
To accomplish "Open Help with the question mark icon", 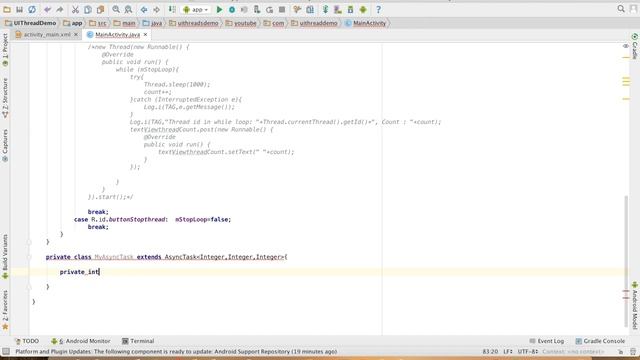I will [378, 9].
